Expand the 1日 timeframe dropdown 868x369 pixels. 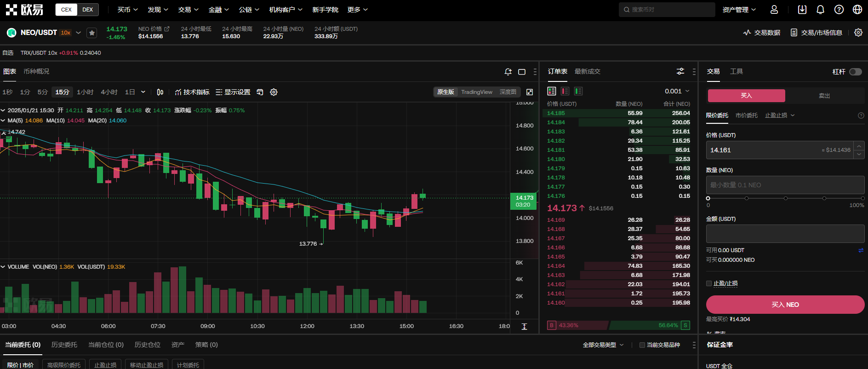click(x=143, y=92)
